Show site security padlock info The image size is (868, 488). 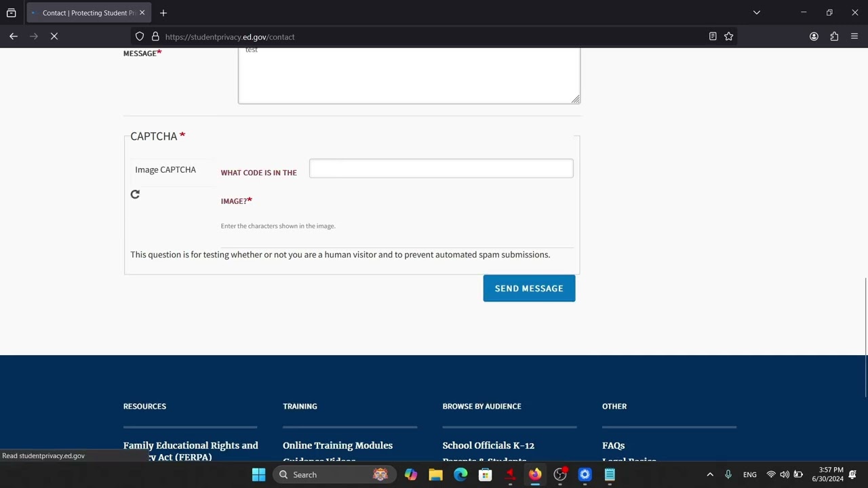coord(155,37)
